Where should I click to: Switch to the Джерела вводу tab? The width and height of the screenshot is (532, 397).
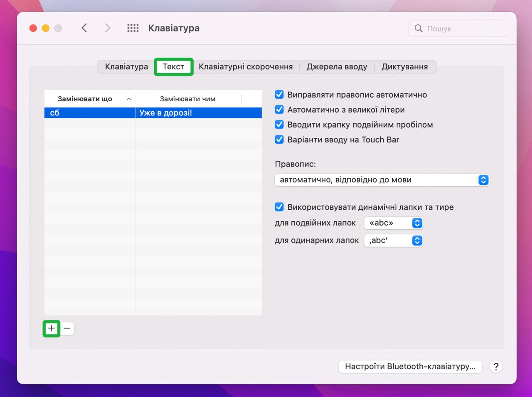point(337,66)
